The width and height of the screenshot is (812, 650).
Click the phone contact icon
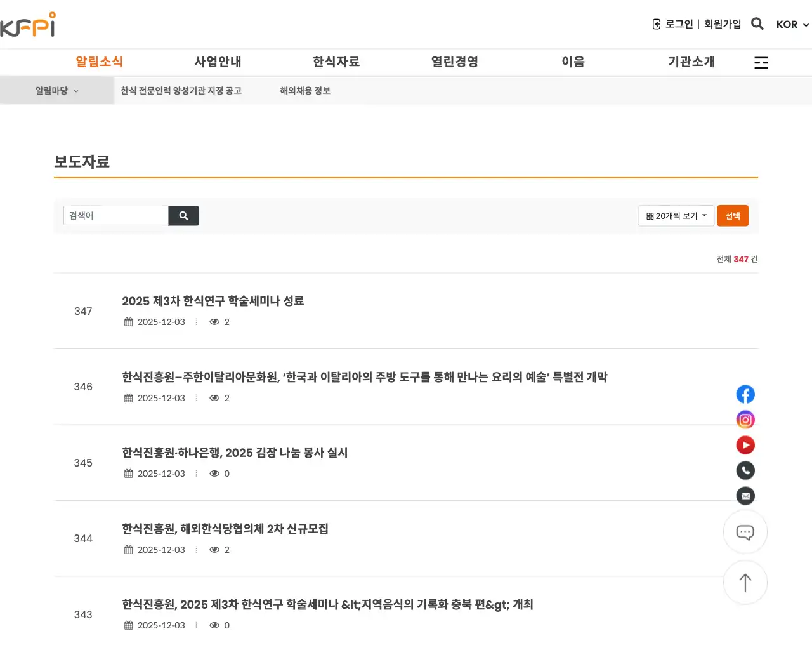(745, 470)
